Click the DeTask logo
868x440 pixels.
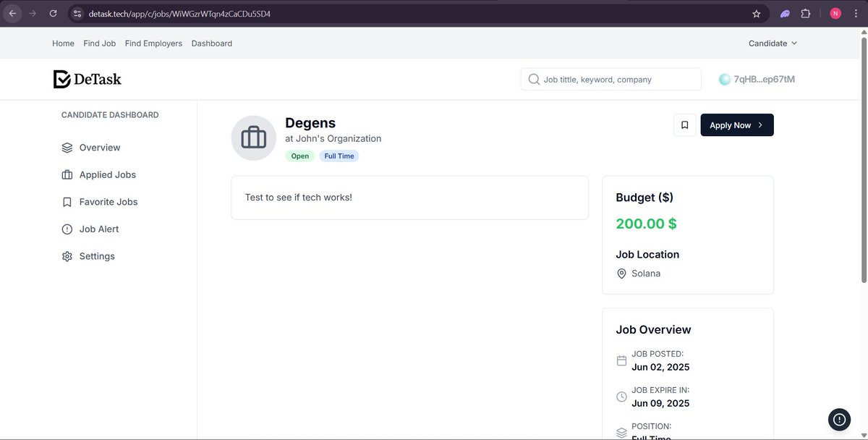(x=87, y=78)
